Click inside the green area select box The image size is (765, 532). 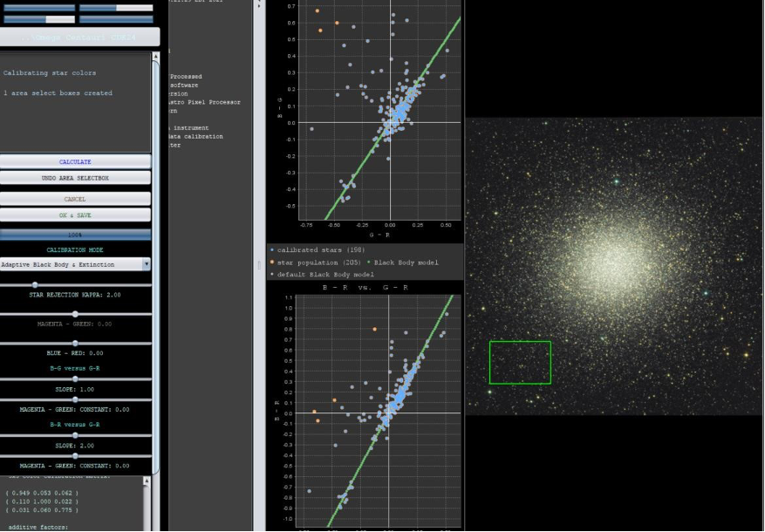520,362
